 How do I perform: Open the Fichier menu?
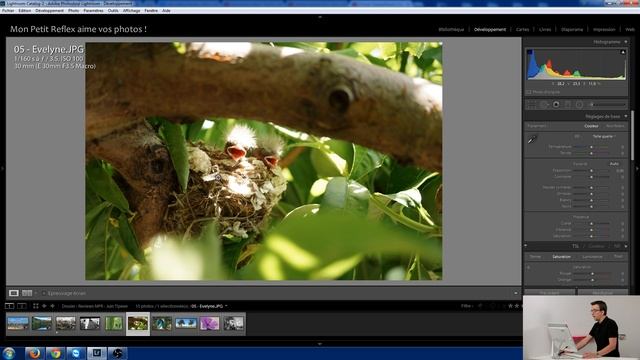click(8, 11)
